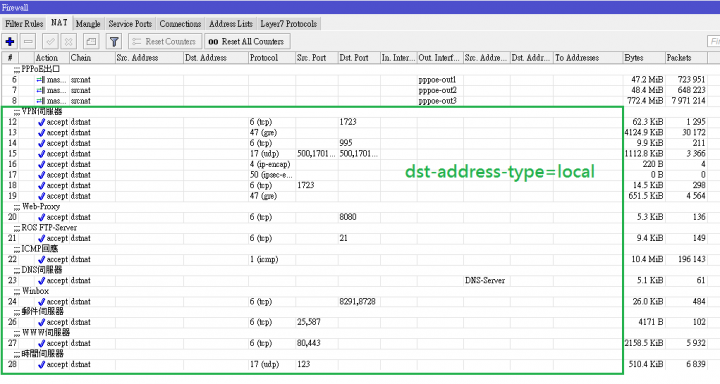The height and width of the screenshot is (384, 720).
Task: Switch to the Mangle tab
Action: (x=88, y=23)
